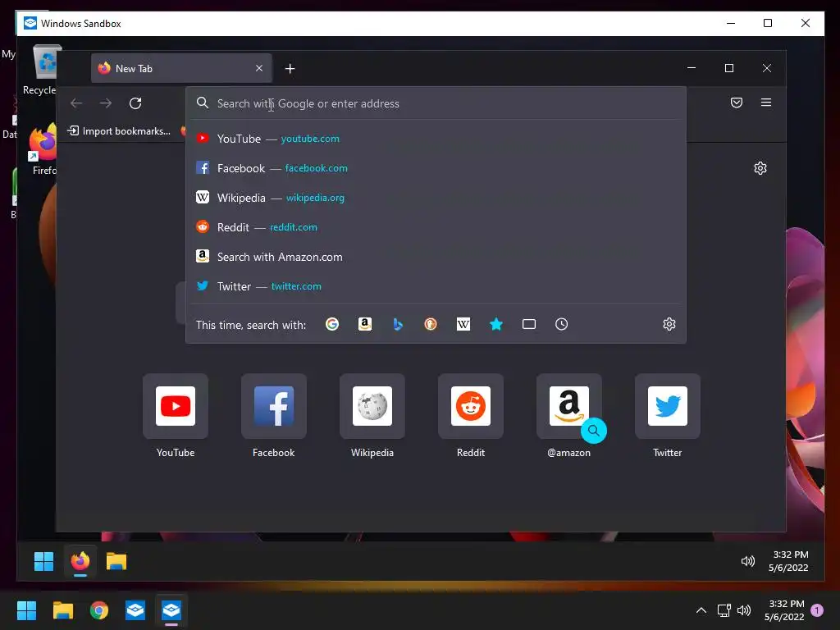Choose Twitter twitter.com suggestion
This screenshot has width=840, height=630.
[436, 286]
